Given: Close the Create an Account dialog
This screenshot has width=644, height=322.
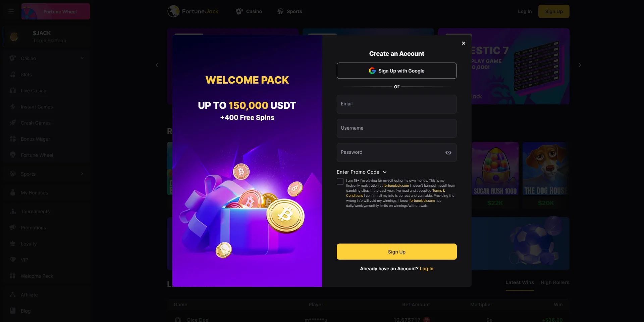Looking at the screenshot, I should click(464, 43).
